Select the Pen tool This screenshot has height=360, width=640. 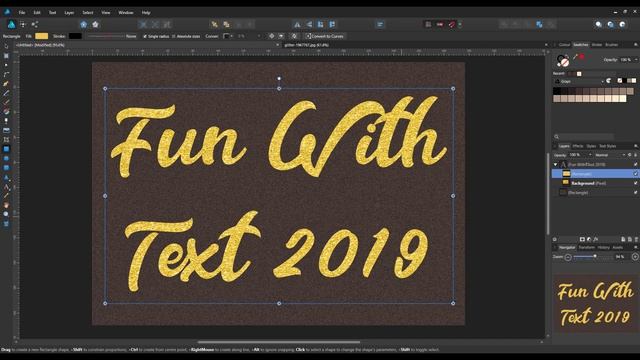point(6,84)
